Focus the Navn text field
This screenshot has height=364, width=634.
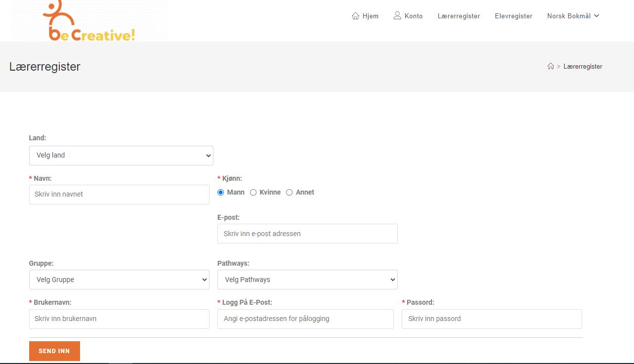click(119, 194)
